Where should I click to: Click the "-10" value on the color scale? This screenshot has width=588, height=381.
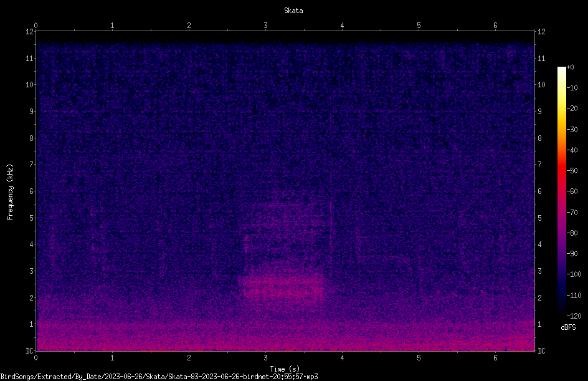coord(572,88)
